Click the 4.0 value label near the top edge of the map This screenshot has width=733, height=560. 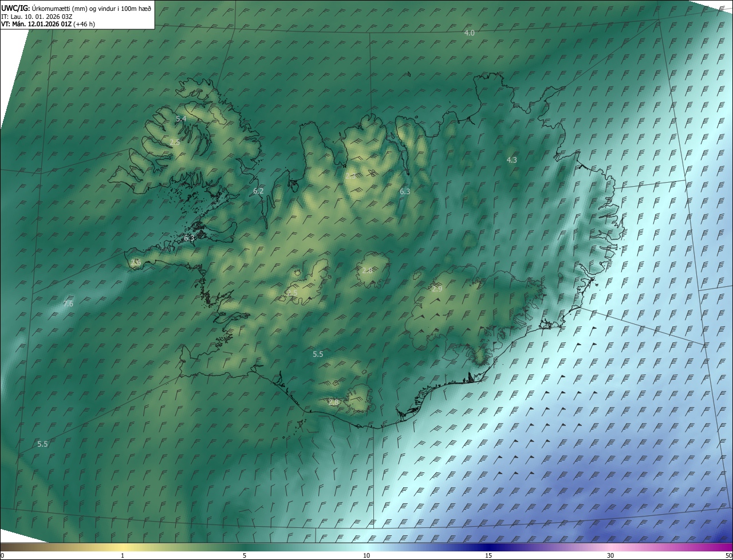tap(469, 33)
